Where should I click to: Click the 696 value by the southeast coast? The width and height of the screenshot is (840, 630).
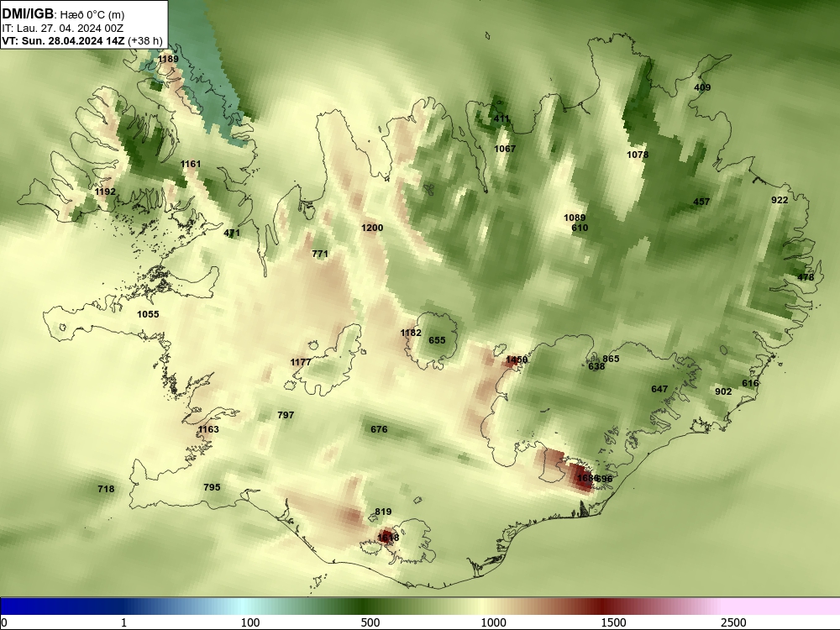pos(604,480)
